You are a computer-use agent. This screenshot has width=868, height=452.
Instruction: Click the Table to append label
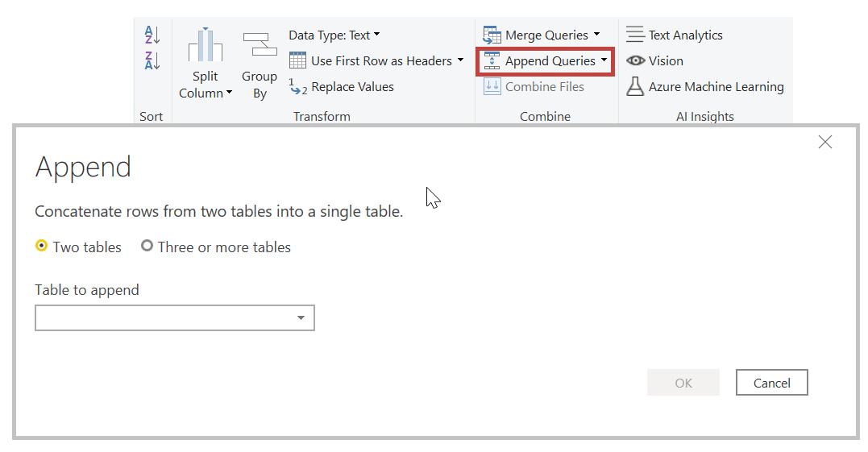click(x=87, y=290)
